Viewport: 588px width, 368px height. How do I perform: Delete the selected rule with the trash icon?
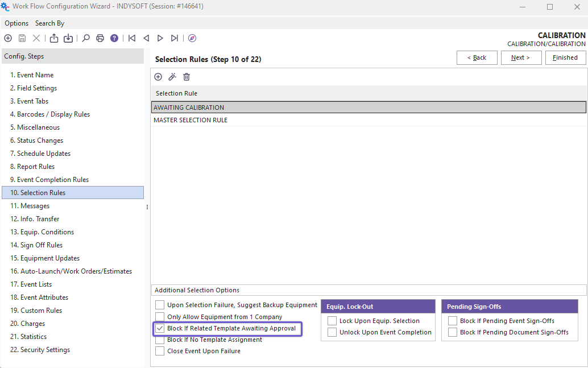coord(187,77)
